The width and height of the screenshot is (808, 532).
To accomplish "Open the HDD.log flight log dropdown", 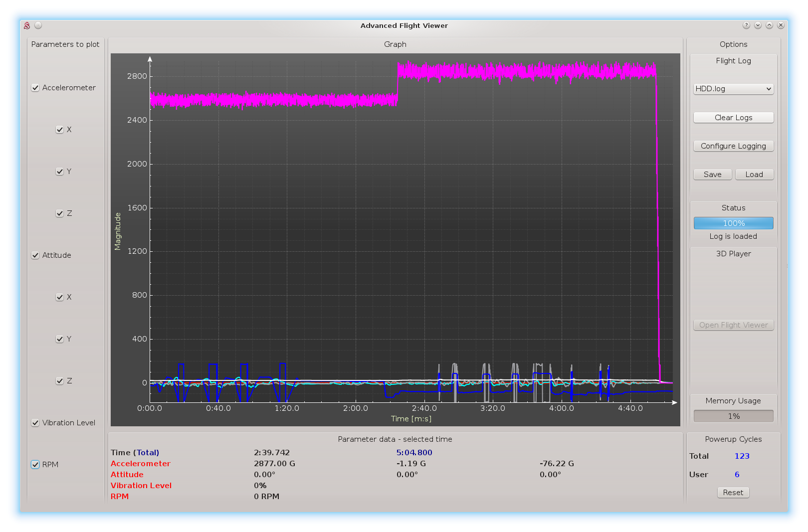I will coord(733,89).
